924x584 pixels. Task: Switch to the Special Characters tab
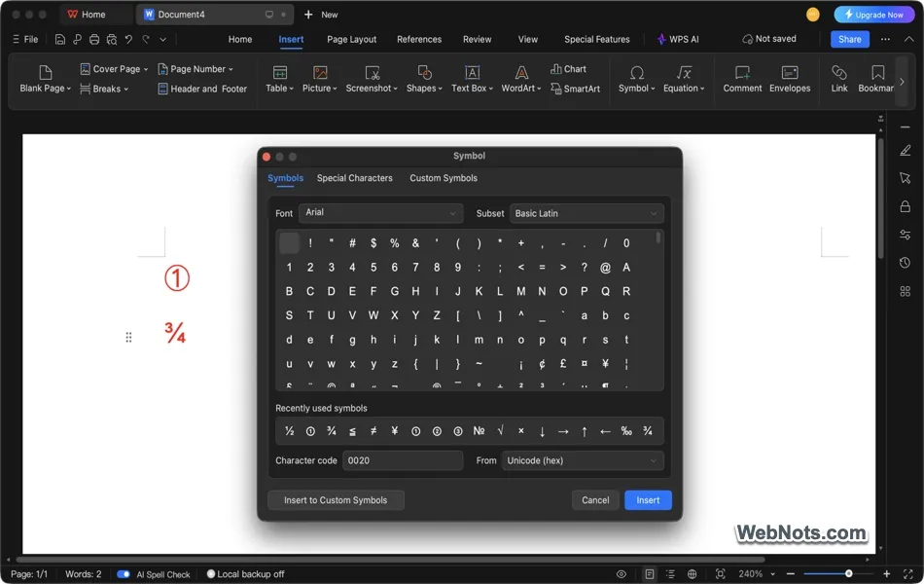354,178
